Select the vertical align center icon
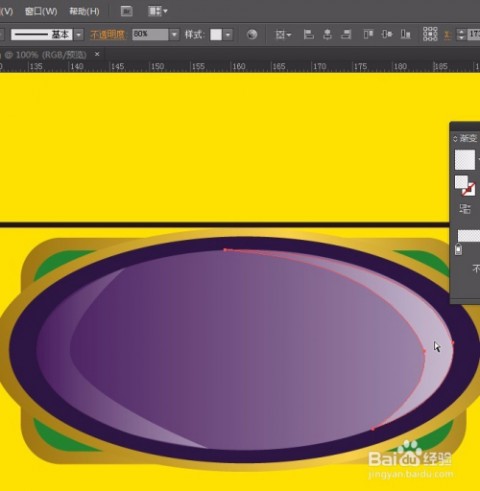The width and height of the screenshot is (480, 491). (387, 34)
